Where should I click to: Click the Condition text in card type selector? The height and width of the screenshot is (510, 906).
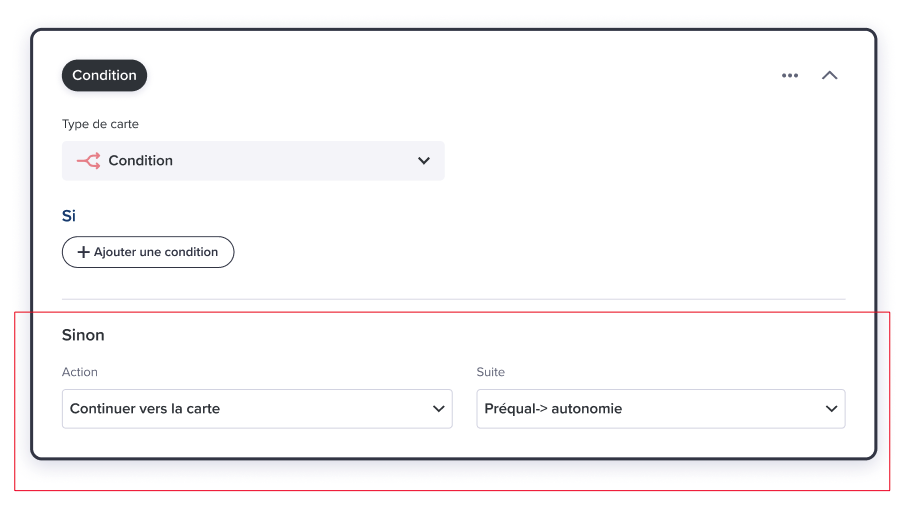140,161
